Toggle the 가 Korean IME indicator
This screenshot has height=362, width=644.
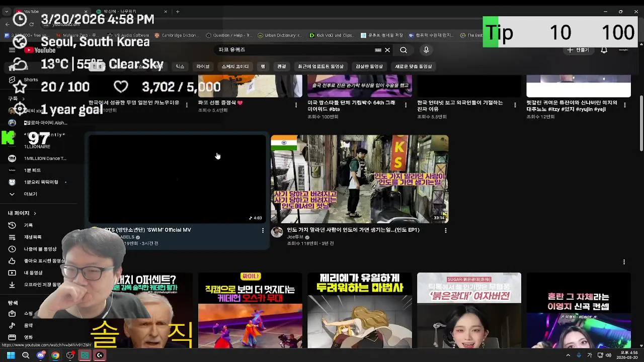coord(590,355)
